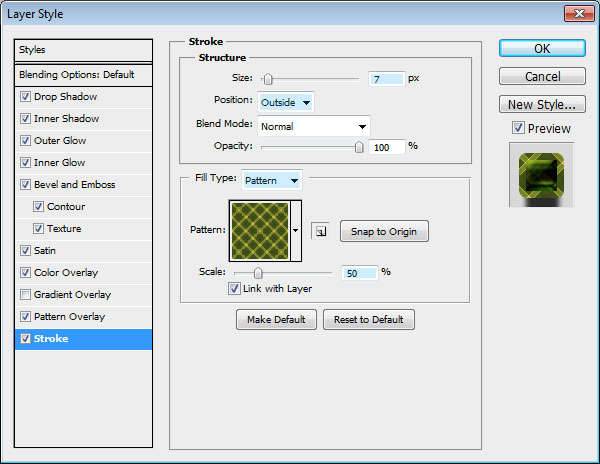
Task: Open the pattern picker dropdown arrow
Action: click(x=296, y=231)
